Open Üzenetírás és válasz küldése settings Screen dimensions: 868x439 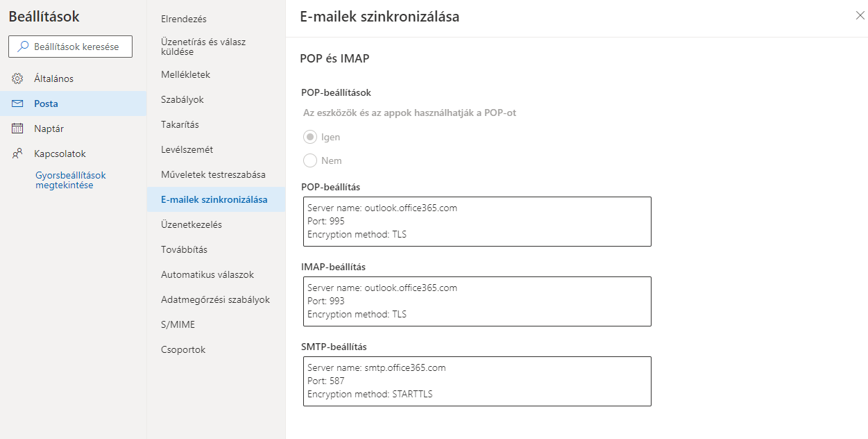203,47
